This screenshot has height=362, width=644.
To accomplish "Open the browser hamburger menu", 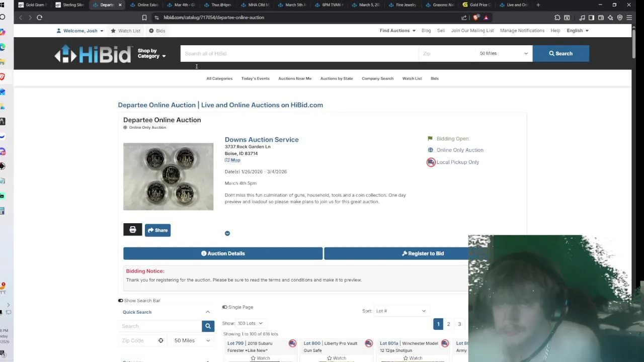I will 629,18.
